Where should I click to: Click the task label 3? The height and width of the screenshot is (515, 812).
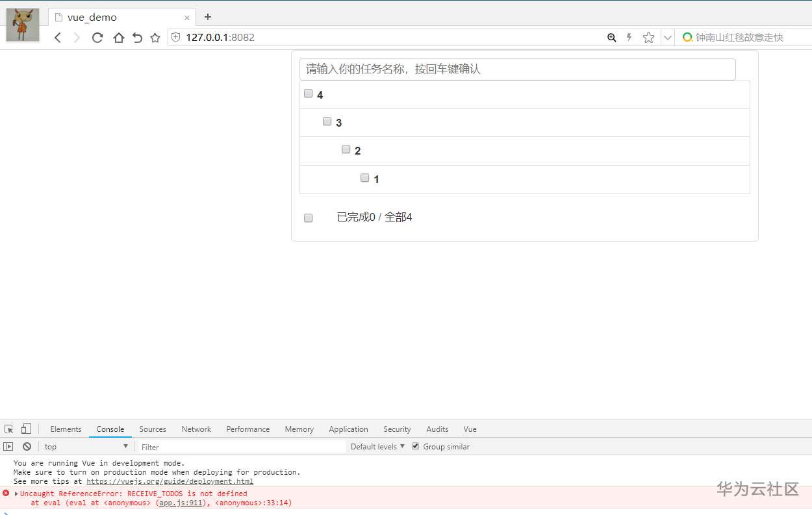pyautogui.click(x=339, y=123)
